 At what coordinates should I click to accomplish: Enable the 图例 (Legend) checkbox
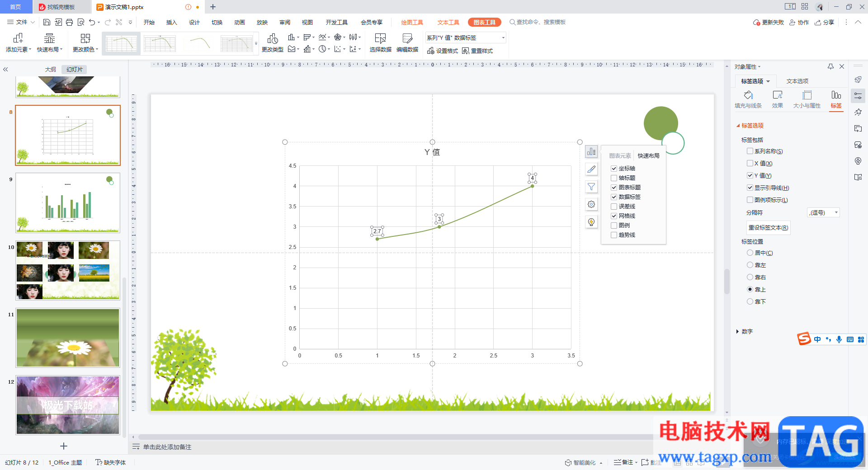614,226
